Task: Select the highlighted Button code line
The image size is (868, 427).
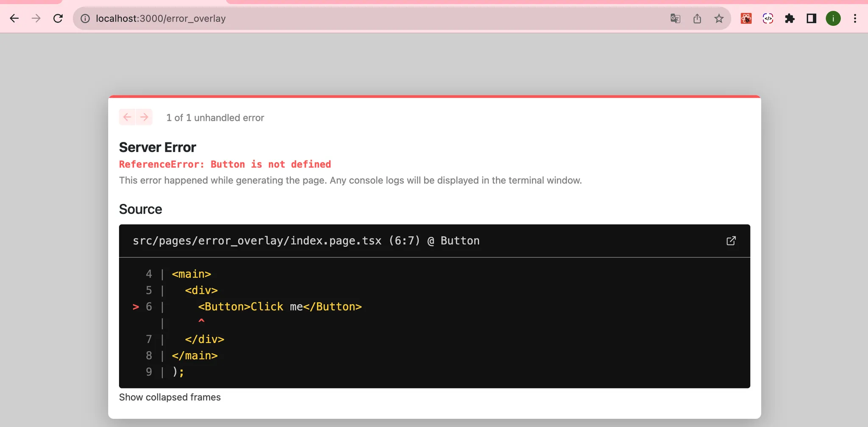Action: click(280, 307)
